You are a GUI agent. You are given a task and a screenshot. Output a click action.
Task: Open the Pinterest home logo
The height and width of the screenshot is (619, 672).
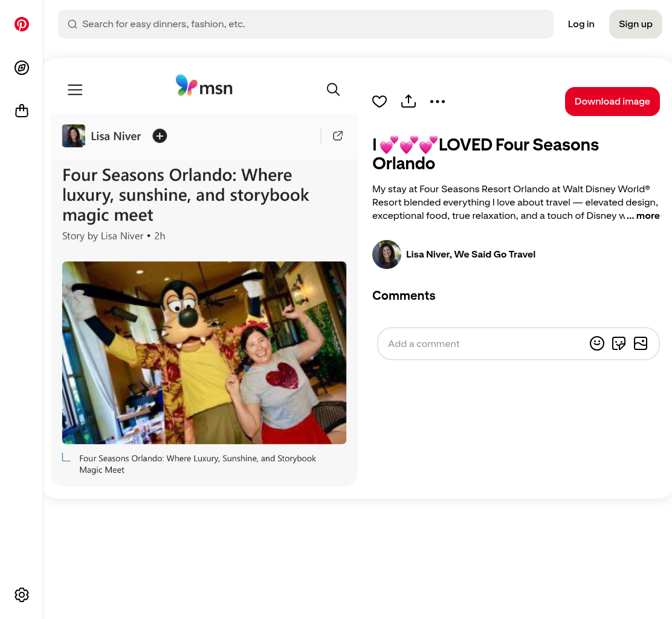(x=21, y=24)
